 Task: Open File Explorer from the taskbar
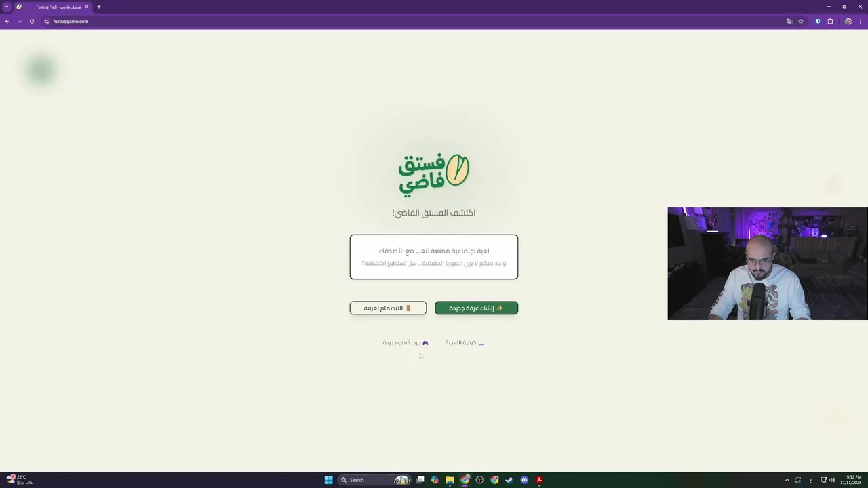click(x=450, y=480)
